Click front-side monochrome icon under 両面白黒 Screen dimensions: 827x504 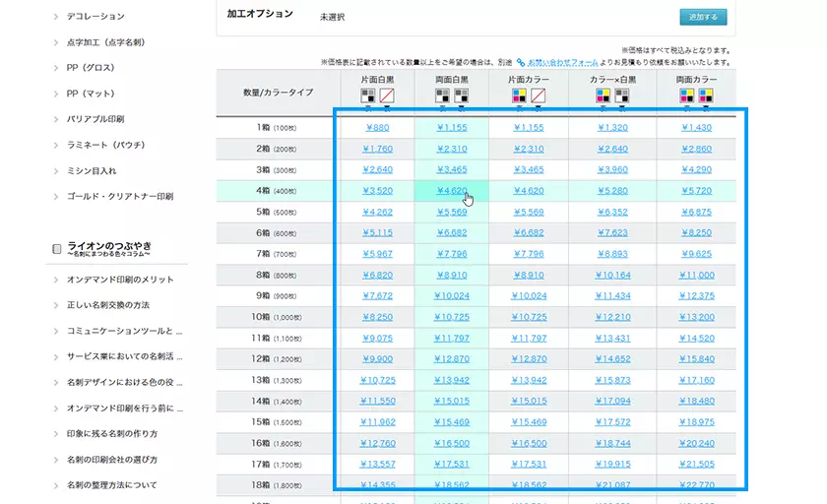coord(442,95)
